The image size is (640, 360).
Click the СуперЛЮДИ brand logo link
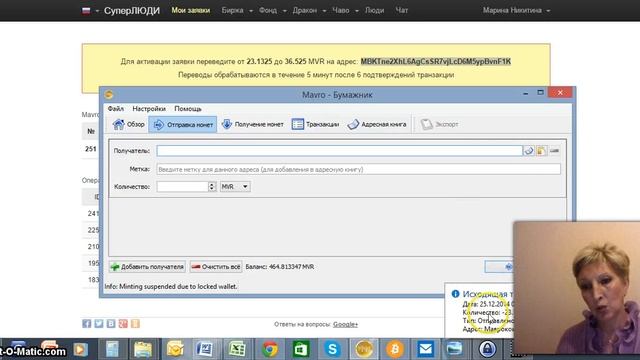click(x=132, y=11)
